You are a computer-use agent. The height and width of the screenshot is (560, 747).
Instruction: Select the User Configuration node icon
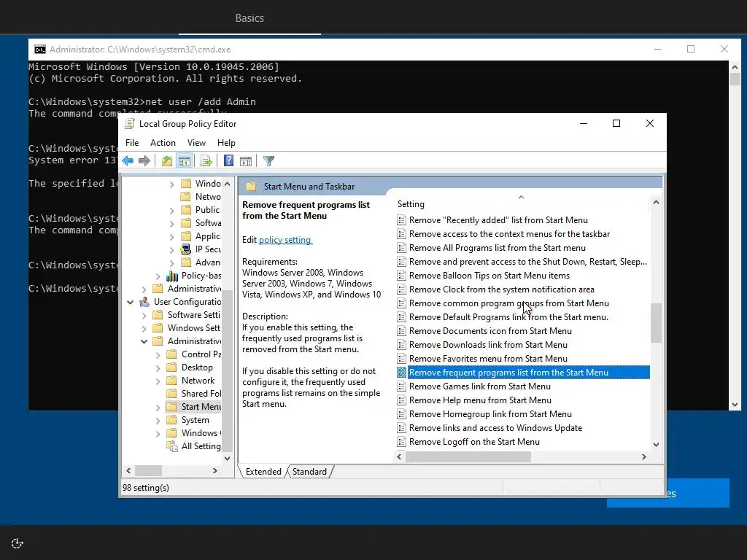pos(144,302)
